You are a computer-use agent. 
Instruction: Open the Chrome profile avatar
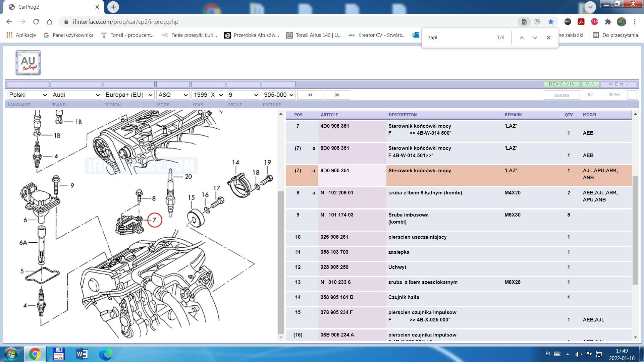pos(621,22)
